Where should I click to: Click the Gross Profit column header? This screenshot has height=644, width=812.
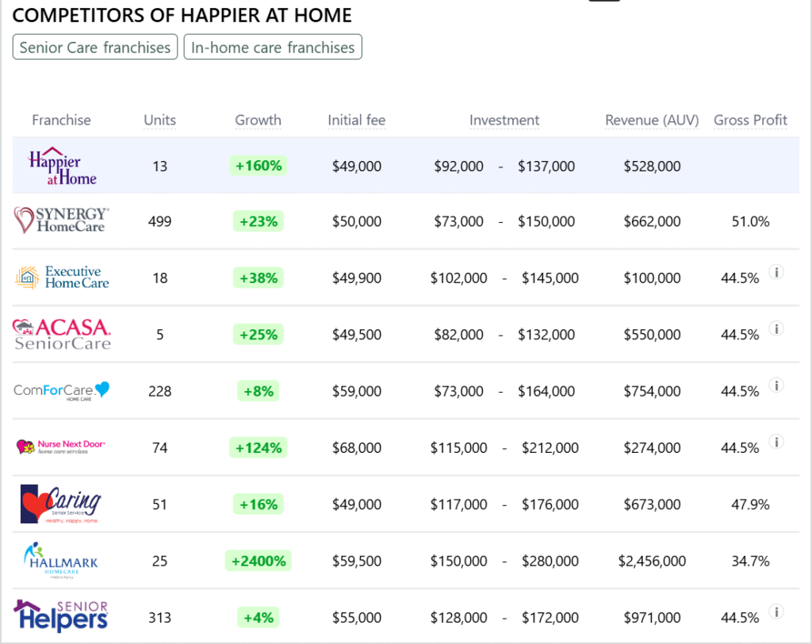pos(750,120)
